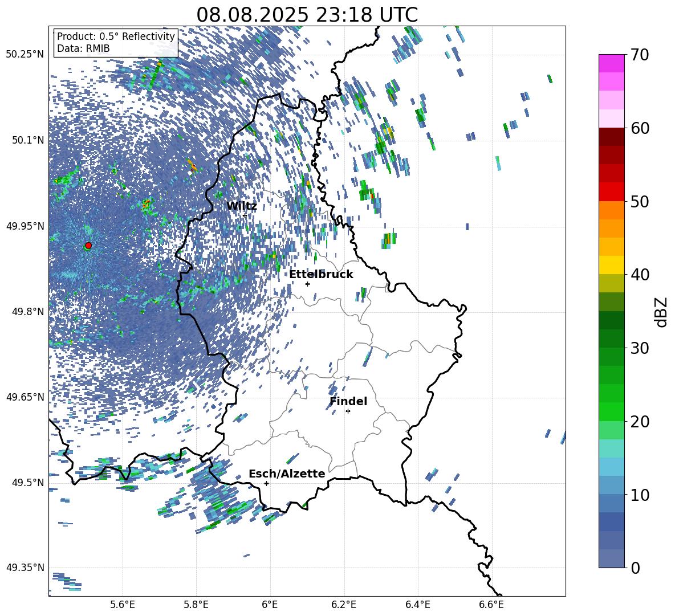
Task: Click the 6.6°E longitude label
Action: pyautogui.click(x=491, y=605)
